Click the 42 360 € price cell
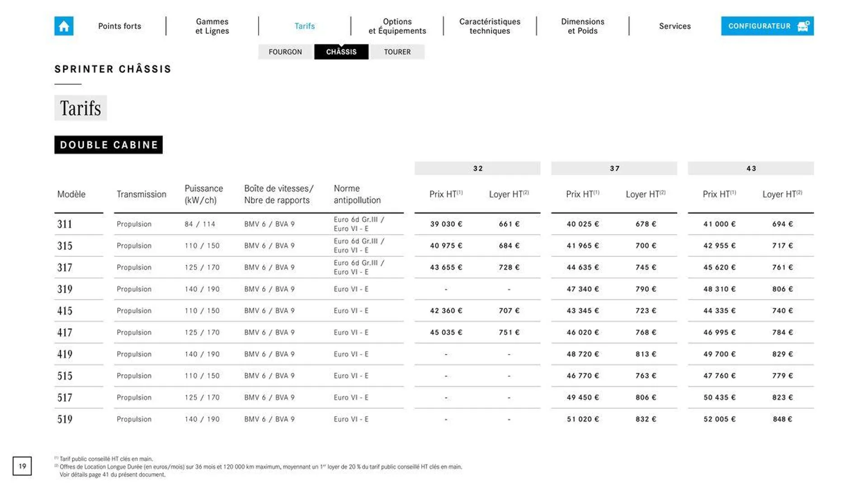The width and height of the screenshot is (868, 488). pyautogui.click(x=446, y=311)
